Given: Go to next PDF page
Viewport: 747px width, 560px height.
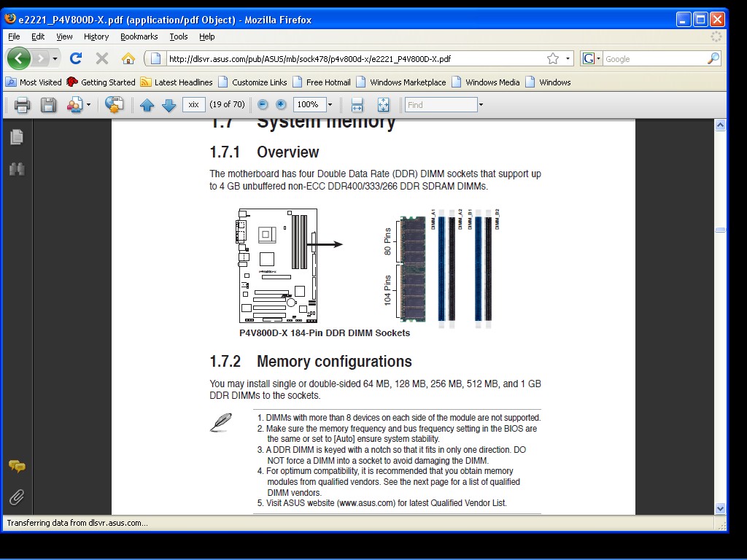Looking at the screenshot, I should point(169,105).
